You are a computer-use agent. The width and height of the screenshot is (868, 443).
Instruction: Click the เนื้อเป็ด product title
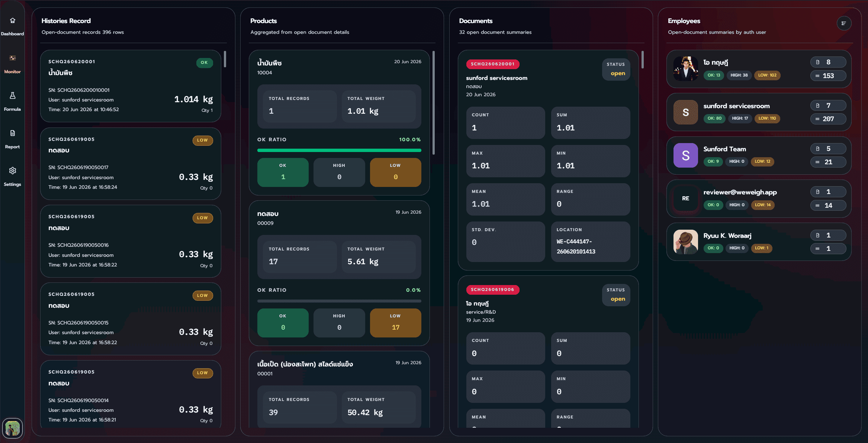point(305,364)
